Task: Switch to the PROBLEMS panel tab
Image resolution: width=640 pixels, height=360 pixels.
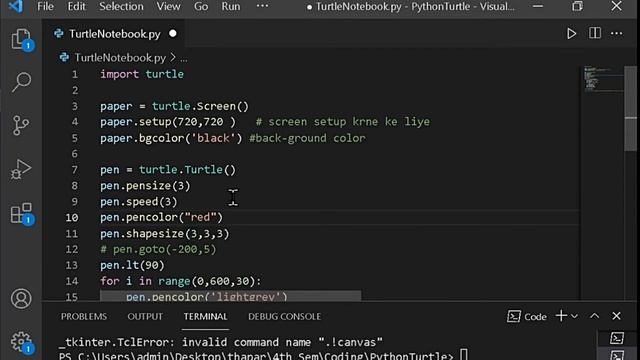Action: click(x=84, y=316)
